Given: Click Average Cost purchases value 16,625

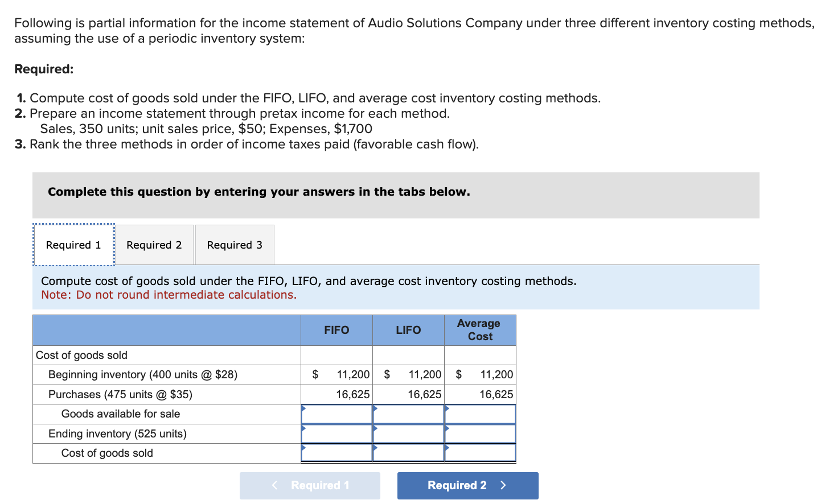Looking at the screenshot, I should point(496,394).
